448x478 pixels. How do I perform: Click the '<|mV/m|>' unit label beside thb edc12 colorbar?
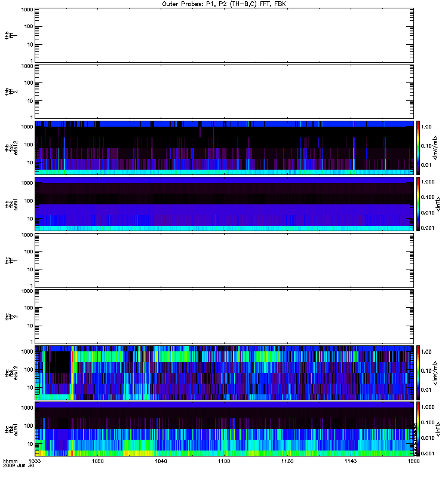(435, 148)
